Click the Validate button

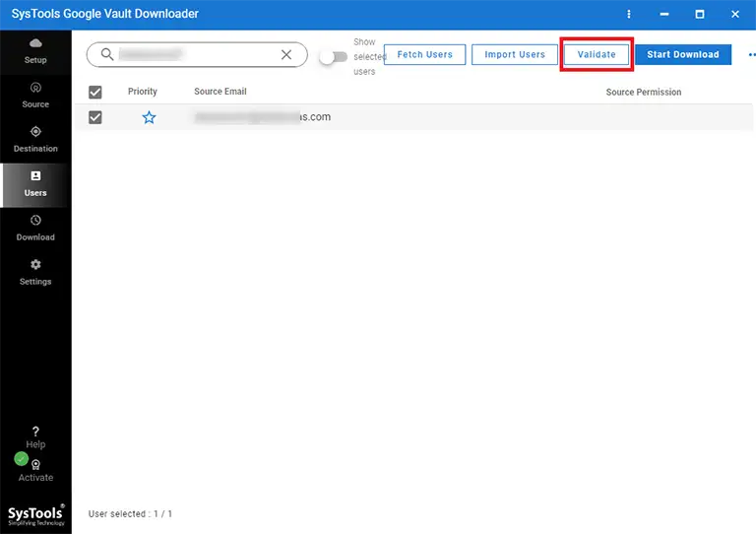pos(597,54)
